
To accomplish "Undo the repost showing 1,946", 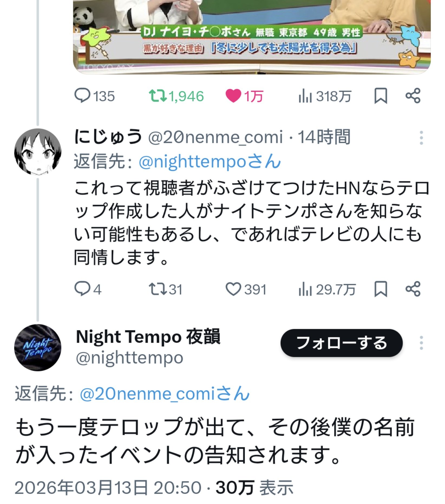I will point(176,96).
